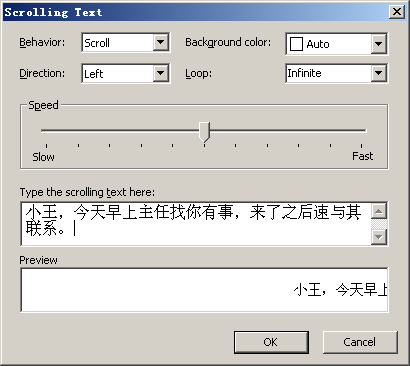The height and width of the screenshot is (366, 410).
Task: Confirm with the OK button
Action: pos(271,342)
